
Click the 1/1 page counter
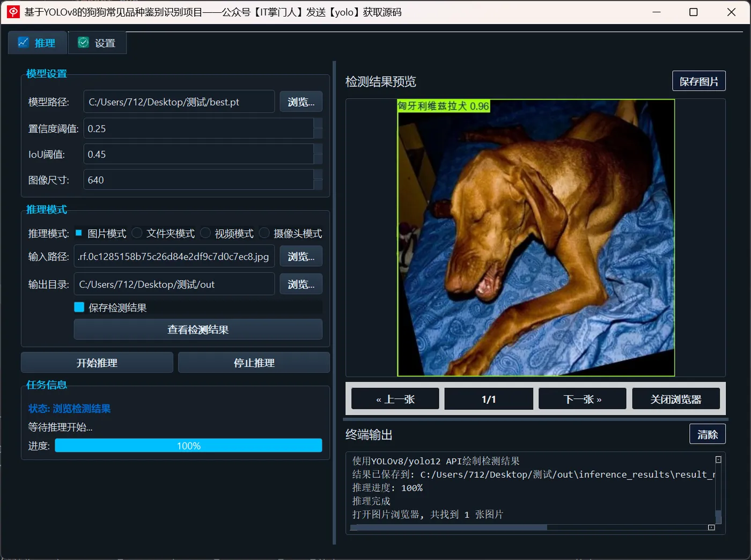point(489,399)
